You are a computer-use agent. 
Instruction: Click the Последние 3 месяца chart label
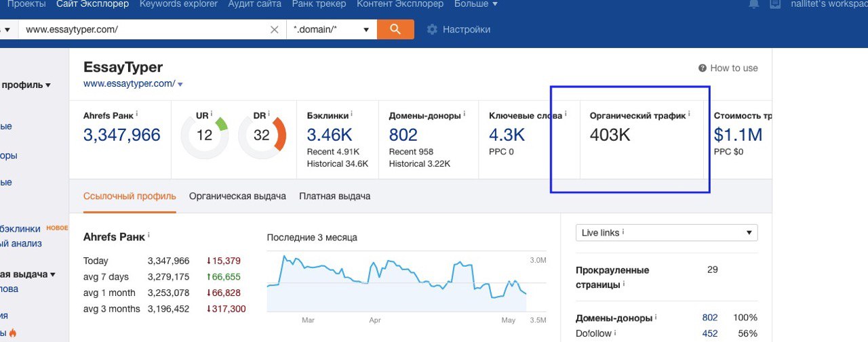coord(312,238)
